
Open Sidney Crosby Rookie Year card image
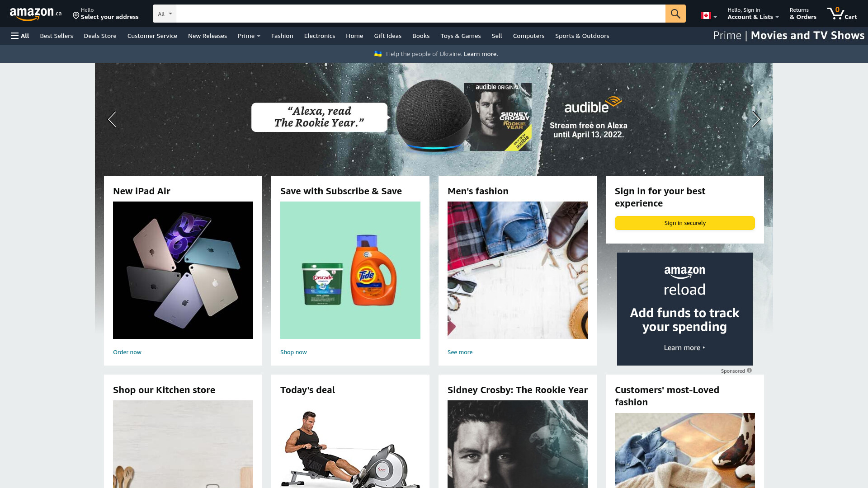coord(518,444)
